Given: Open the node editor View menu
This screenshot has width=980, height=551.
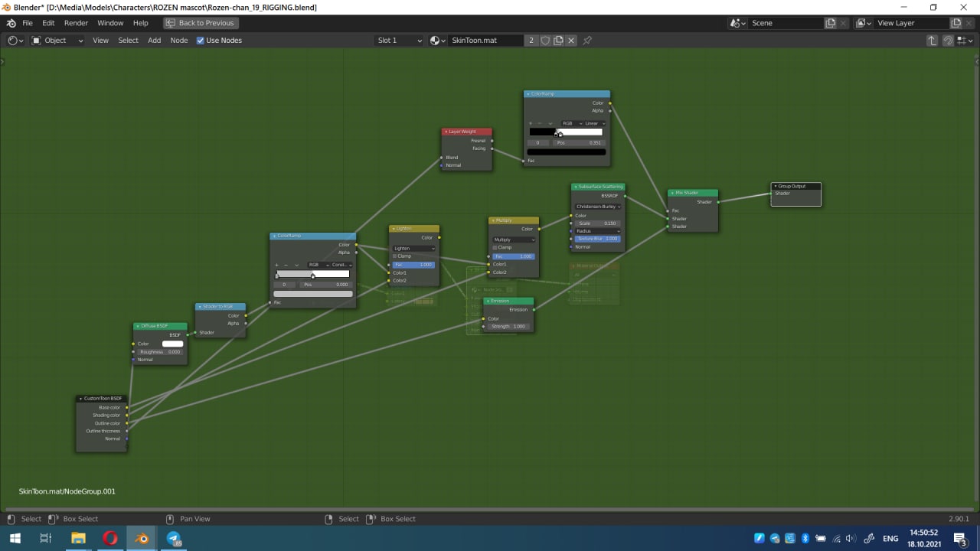Looking at the screenshot, I should click(100, 41).
